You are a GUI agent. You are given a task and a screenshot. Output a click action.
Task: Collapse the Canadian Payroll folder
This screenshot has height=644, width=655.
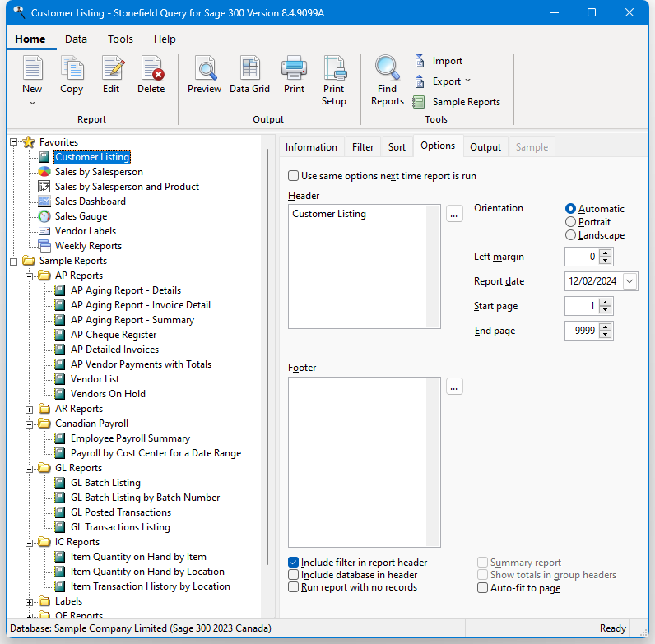pos(30,424)
